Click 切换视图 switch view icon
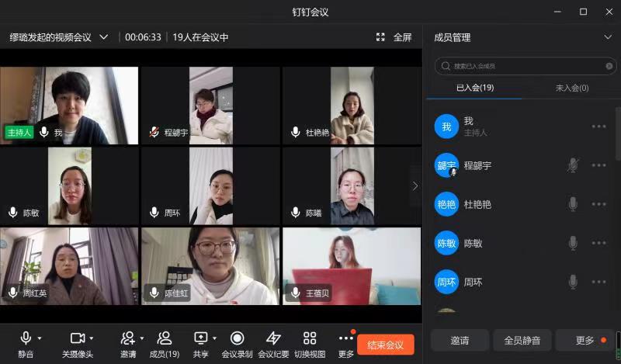This screenshot has width=621, height=364. (x=310, y=338)
